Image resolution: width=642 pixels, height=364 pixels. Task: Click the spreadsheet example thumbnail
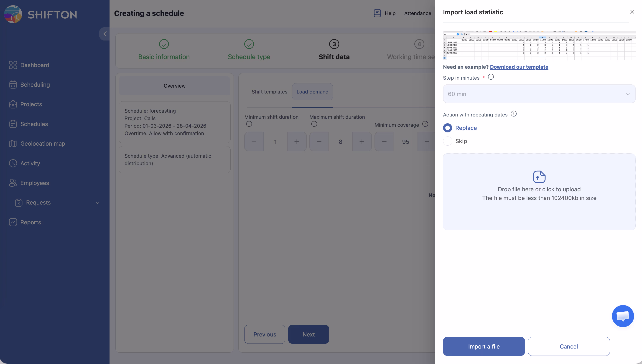539,45
